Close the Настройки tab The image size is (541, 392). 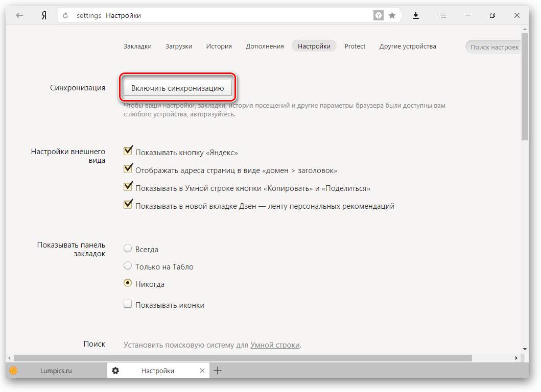pos(202,371)
